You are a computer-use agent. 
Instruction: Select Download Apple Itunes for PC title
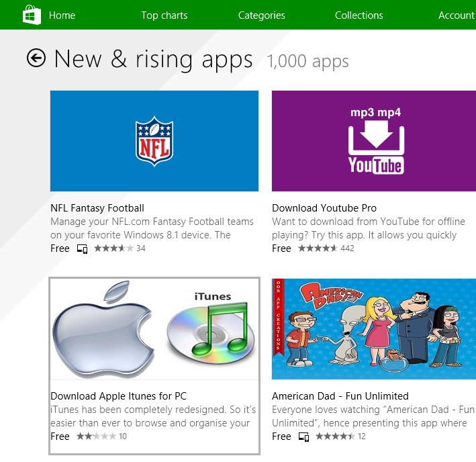coord(118,396)
